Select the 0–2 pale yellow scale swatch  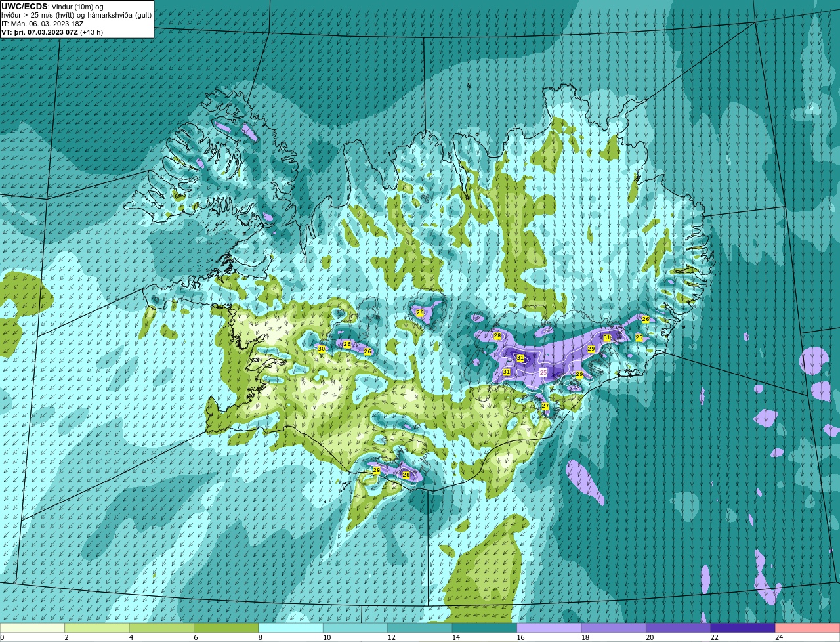tap(32, 628)
